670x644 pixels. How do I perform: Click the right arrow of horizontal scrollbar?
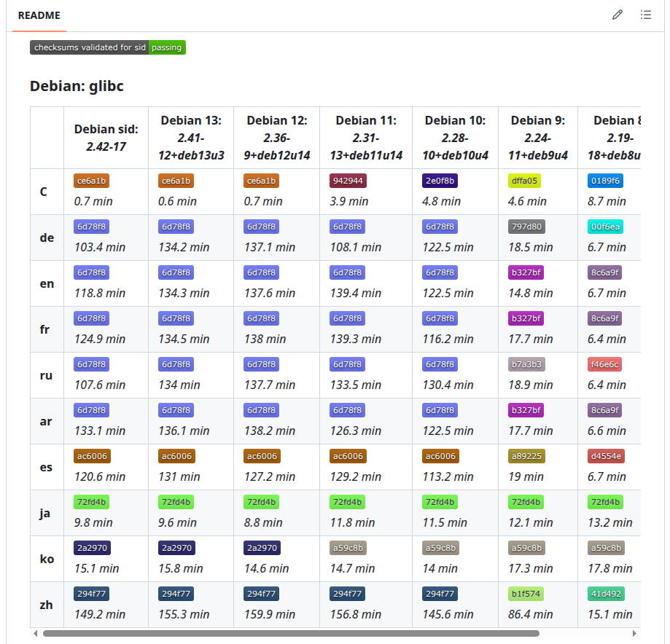[x=634, y=633]
